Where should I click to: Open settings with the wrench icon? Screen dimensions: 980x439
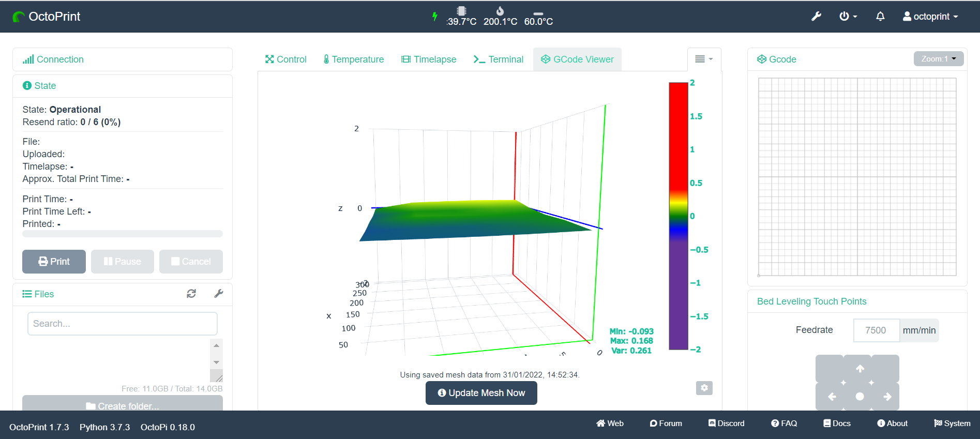coord(816,17)
